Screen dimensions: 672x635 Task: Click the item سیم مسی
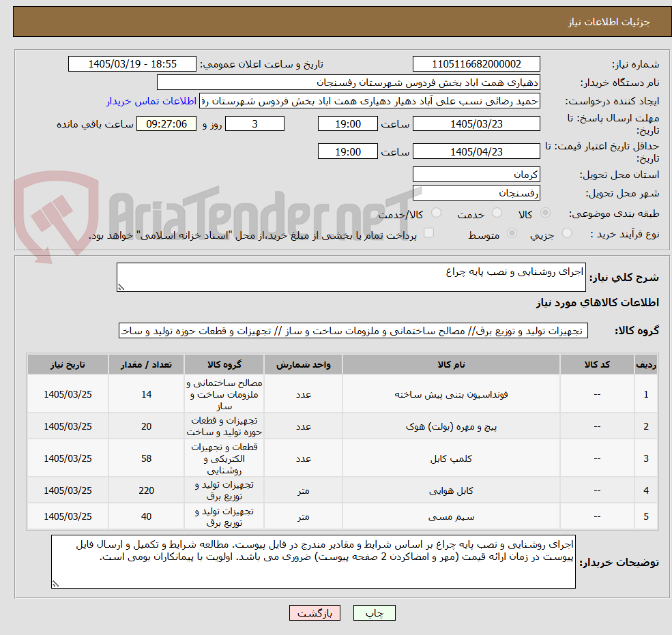click(451, 517)
